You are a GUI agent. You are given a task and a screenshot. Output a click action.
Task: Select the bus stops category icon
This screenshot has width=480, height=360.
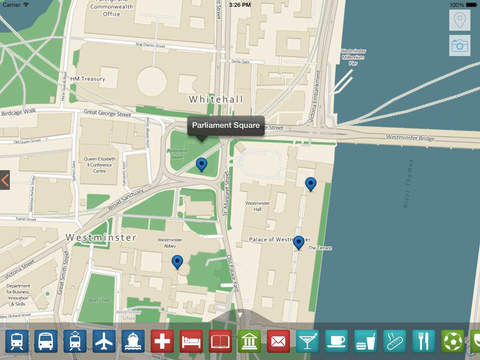pos(46,341)
